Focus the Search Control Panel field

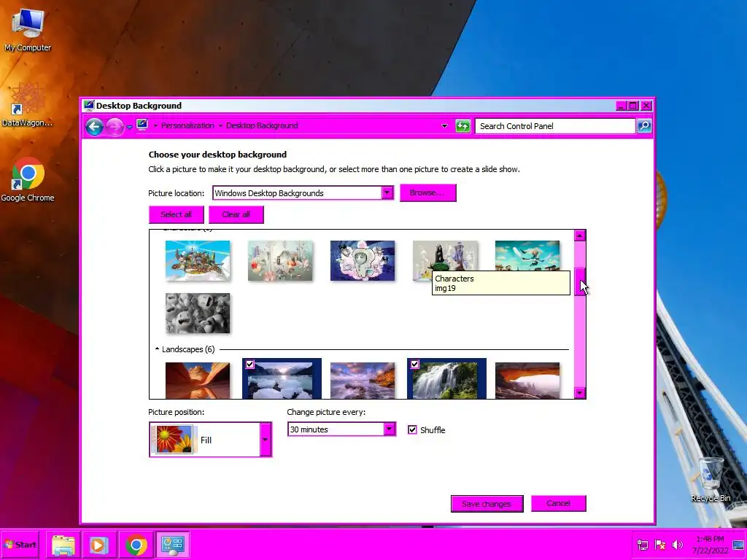pos(555,126)
